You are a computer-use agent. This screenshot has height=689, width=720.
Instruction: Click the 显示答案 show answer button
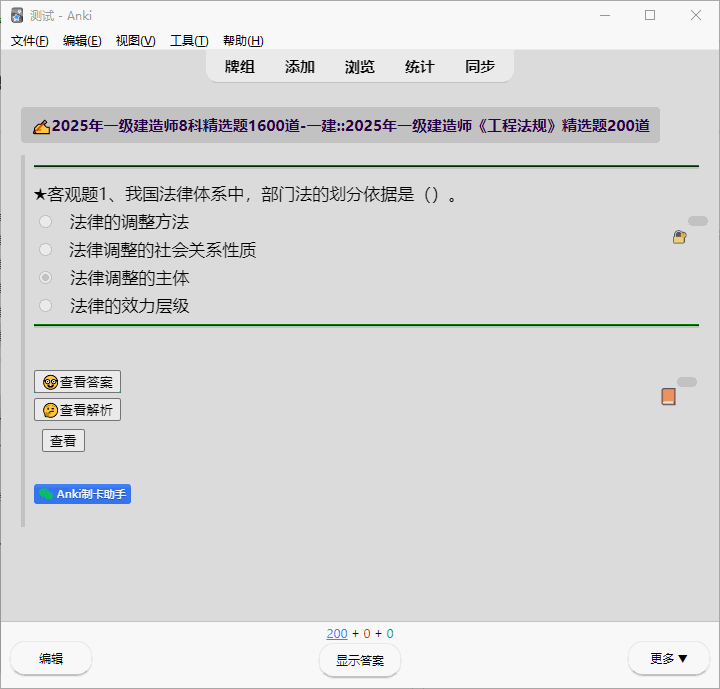pos(360,661)
